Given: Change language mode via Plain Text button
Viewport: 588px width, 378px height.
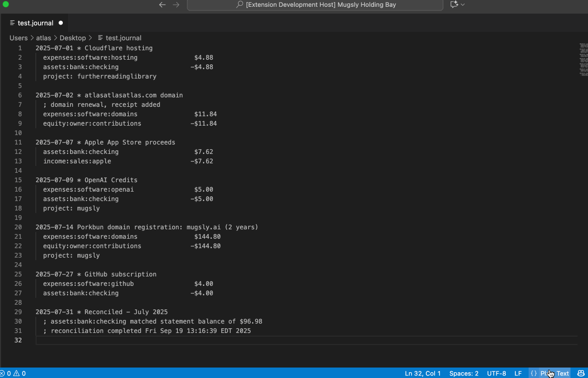Looking at the screenshot, I should (552, 373).
